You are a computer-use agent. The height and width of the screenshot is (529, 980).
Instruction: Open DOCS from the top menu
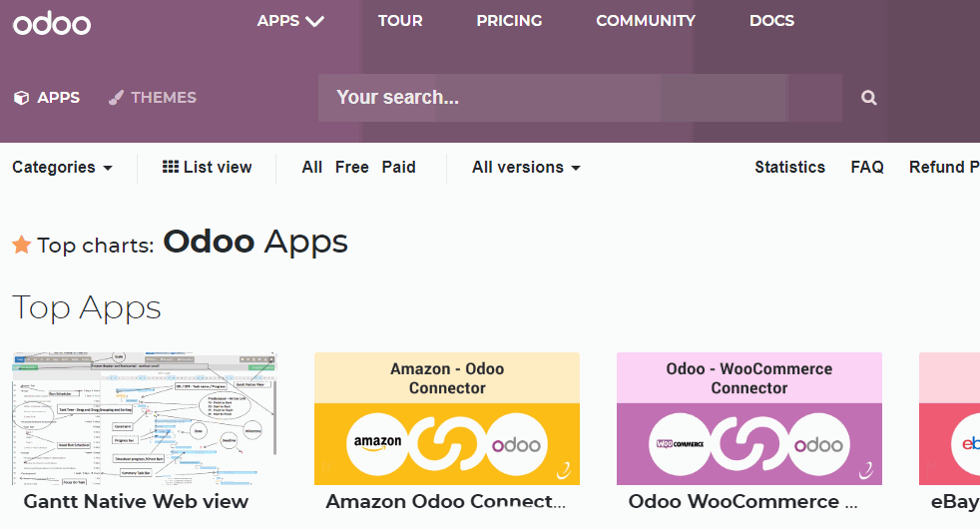tap(771, 21)
